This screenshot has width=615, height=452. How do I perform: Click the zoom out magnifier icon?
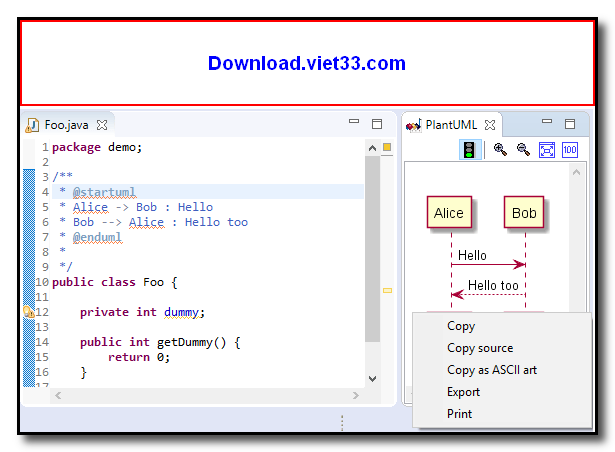[523, 150]
